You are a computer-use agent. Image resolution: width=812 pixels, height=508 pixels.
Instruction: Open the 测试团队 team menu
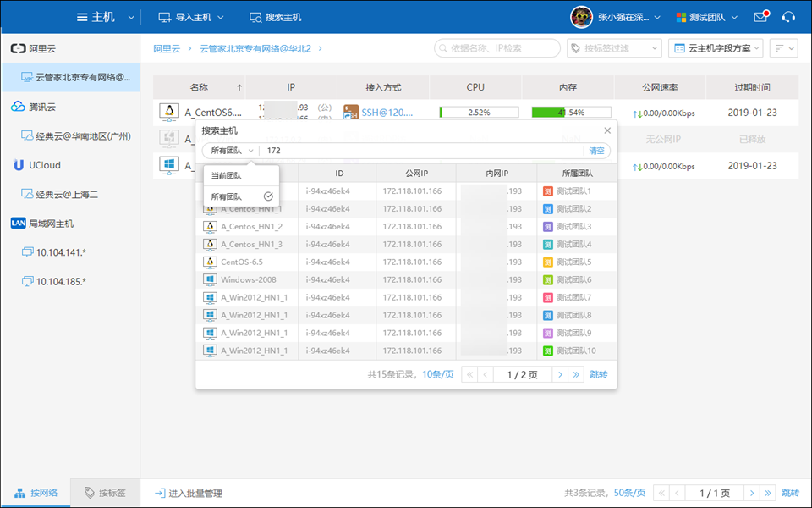point(709,16)
